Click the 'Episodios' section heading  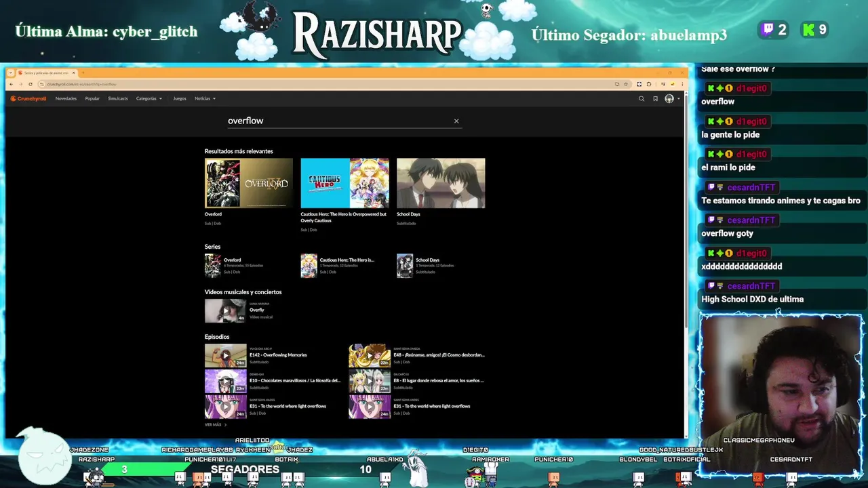[x=217, y=337]
